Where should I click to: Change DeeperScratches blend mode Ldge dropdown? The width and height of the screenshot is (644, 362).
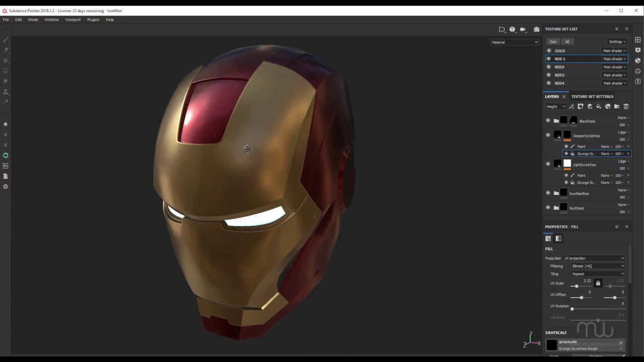(x=624, y=132)
